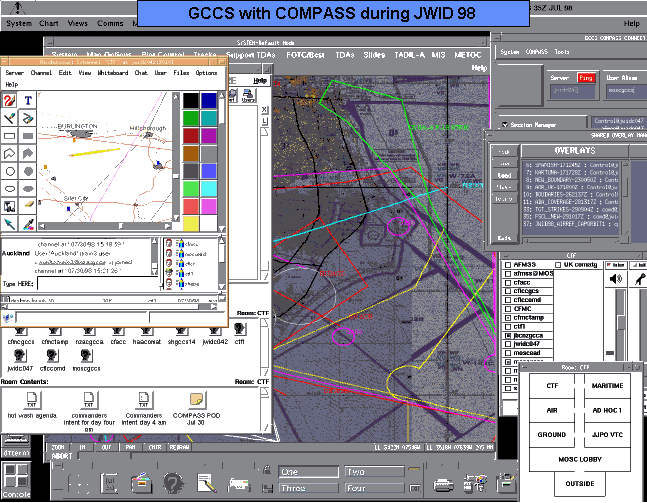This screenshot has height=503, width=647.
Task: Toggle the UK comatg checkbox
Action: 558,264
